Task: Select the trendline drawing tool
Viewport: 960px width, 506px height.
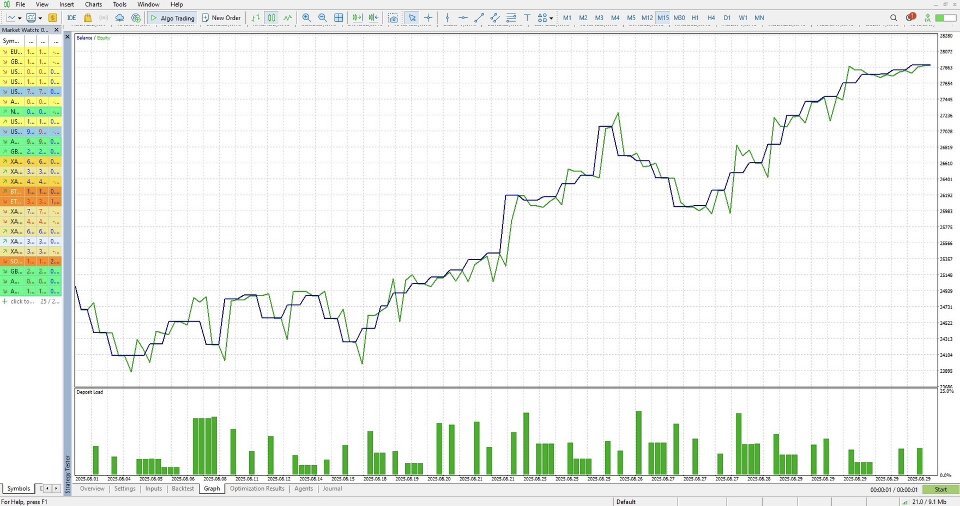Action: point(479,18)
